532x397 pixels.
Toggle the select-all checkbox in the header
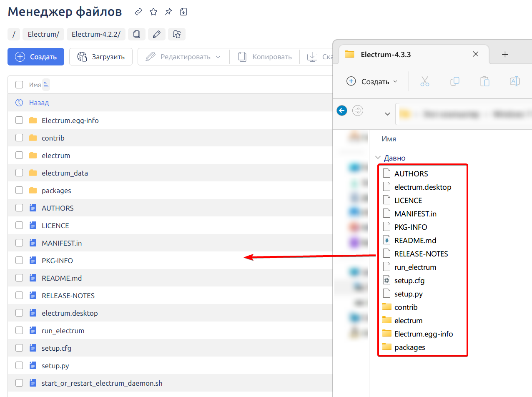coord(19,85)
